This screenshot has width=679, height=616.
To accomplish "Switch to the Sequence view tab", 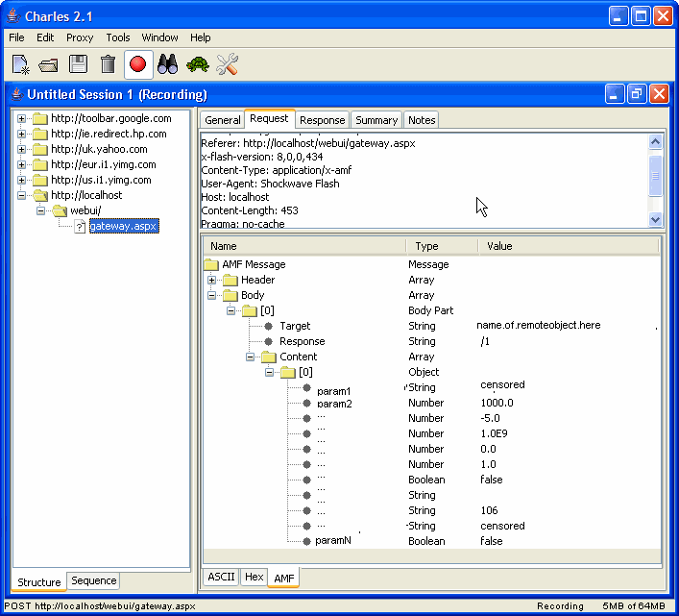I will pyautogui.click(x=93, y=580).
